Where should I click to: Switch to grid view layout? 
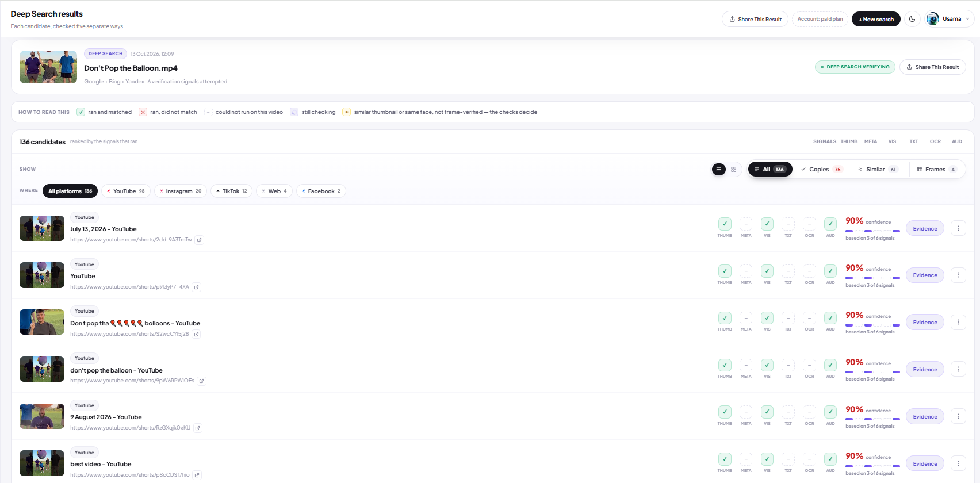coord(734,170)
